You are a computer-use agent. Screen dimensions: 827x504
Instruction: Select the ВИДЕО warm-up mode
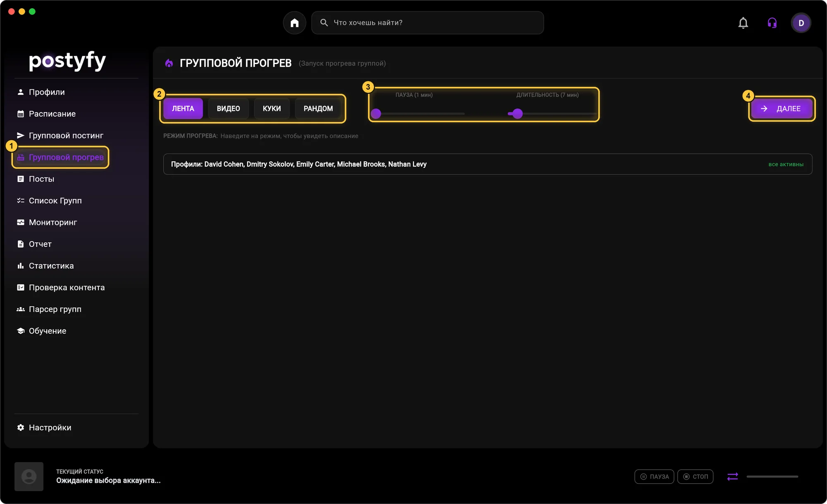click(x=228, y=109)
